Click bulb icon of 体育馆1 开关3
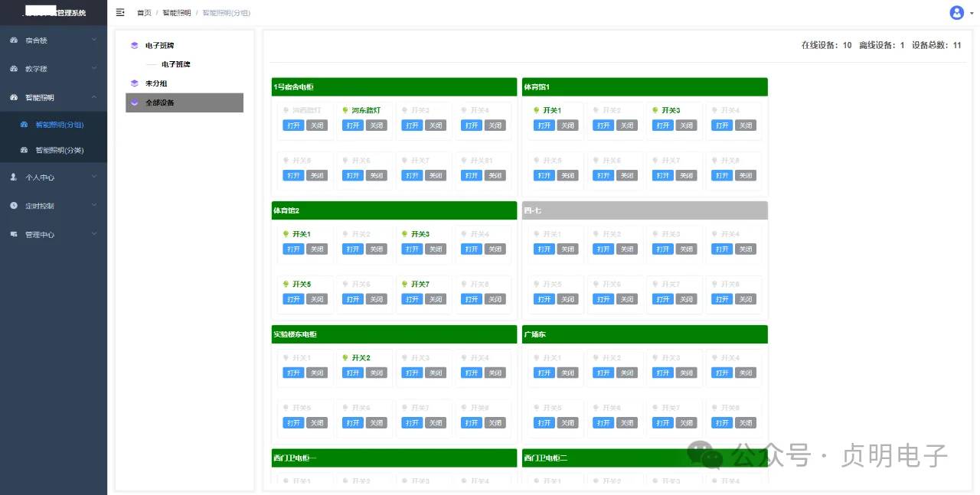 [655, 110]
